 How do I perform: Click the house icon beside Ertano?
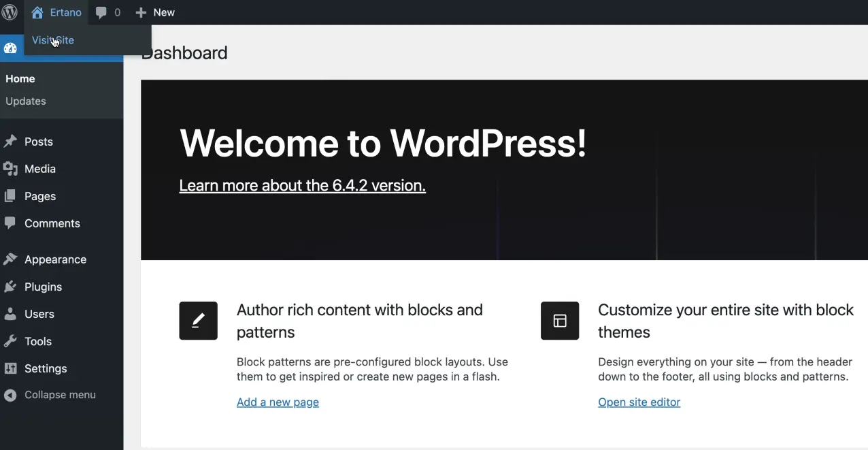click(x=37, y=12)
